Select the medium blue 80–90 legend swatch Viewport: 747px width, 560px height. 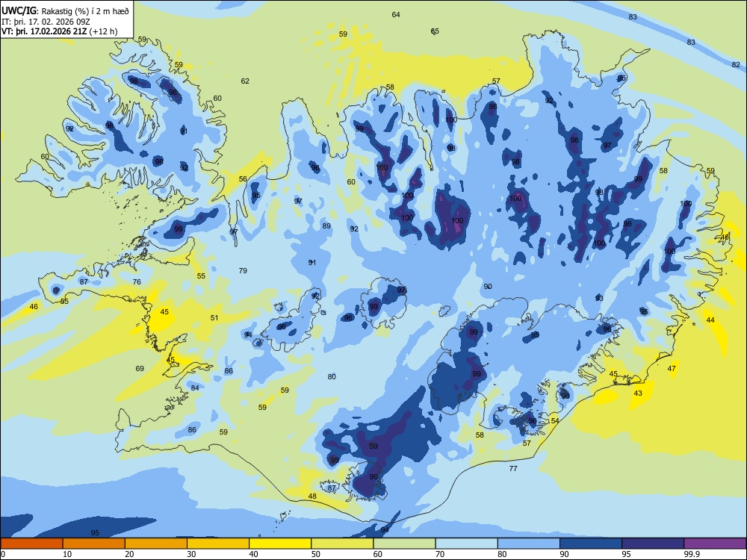pyautogui.click(x=529, y=544)
